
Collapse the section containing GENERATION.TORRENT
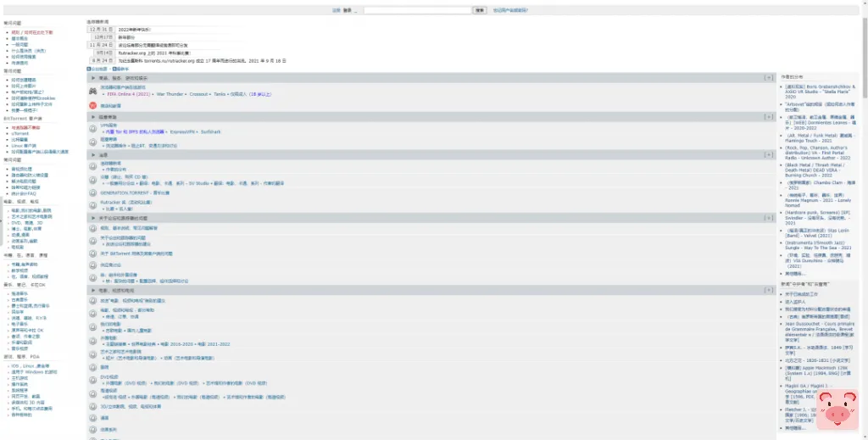93,155
